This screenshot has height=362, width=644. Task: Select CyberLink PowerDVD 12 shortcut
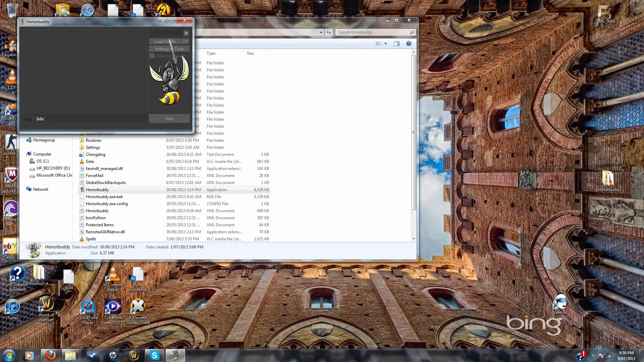point(113,312)
